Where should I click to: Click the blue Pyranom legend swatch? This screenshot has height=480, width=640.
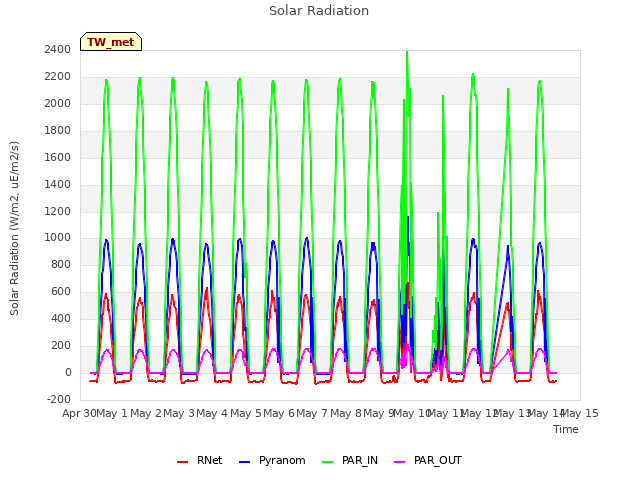point(244,462)
